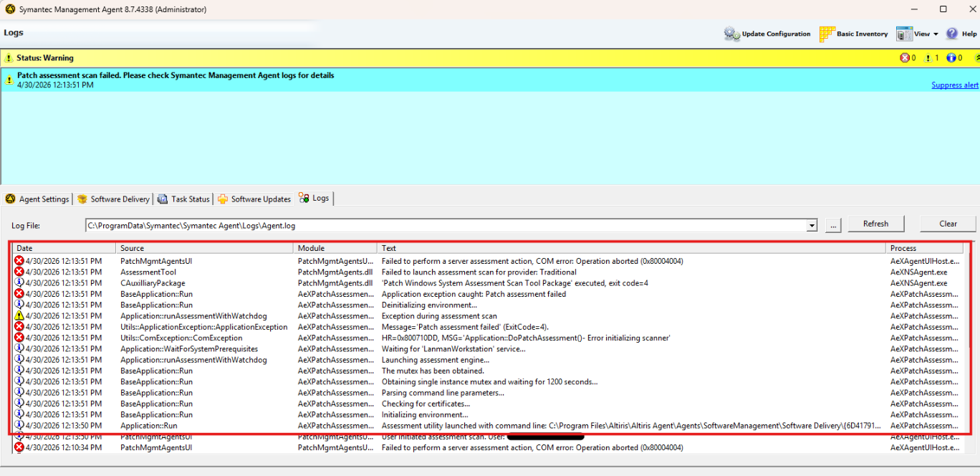Image resolution: width=980 pixels, height=476 pixels.
Task: Click the Suppress alert link
Action: [954, 85]
